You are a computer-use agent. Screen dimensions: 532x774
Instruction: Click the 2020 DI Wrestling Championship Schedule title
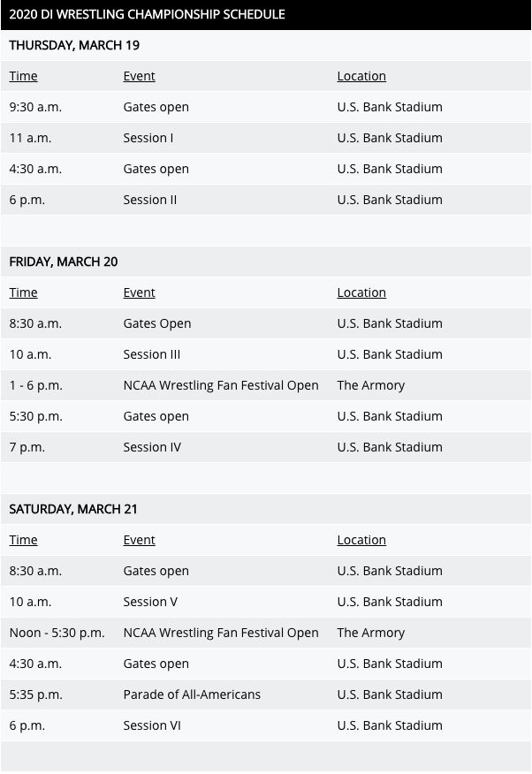click(147, 14)
